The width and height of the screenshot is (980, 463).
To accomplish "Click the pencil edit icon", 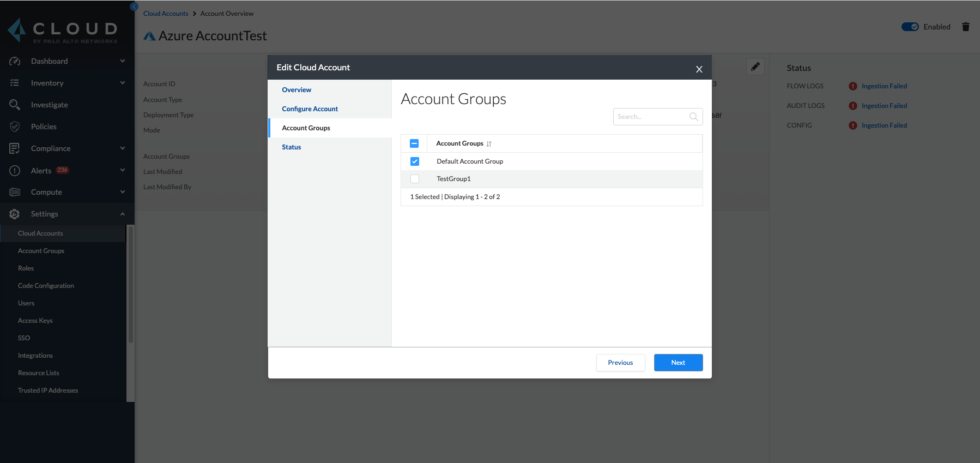I will click(x=755, y=67).
